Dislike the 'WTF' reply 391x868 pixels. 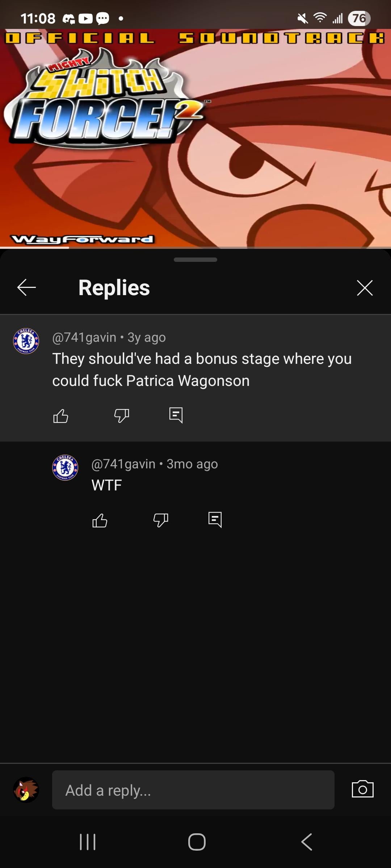[x=161, y=520]
